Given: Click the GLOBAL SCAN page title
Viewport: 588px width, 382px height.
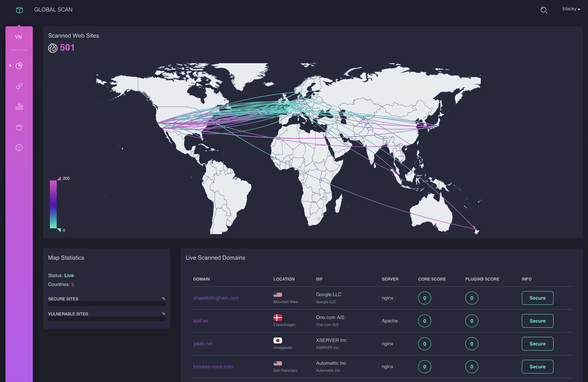Looking at the screenshot, I should click(x=53, y=10).
